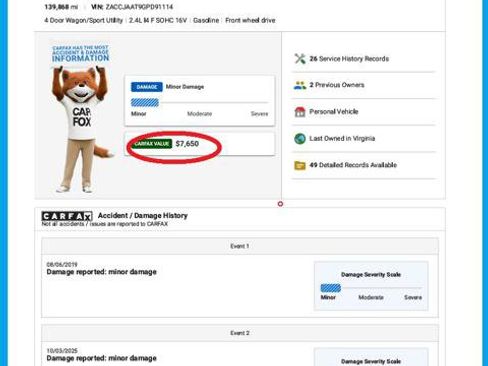Click the CARFAX logo in Accident History
Image resolution: width=488 pixels, height=366 pixels.
[67, 216]
